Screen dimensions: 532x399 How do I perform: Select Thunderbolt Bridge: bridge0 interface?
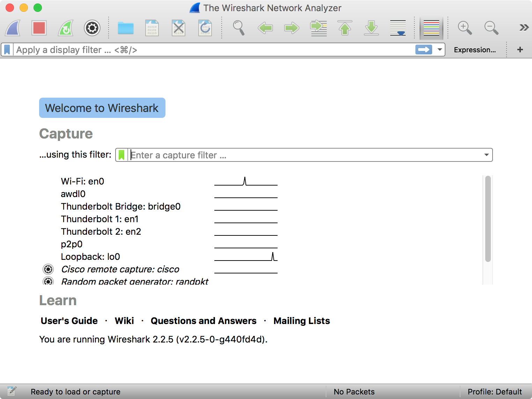point(121,206)
